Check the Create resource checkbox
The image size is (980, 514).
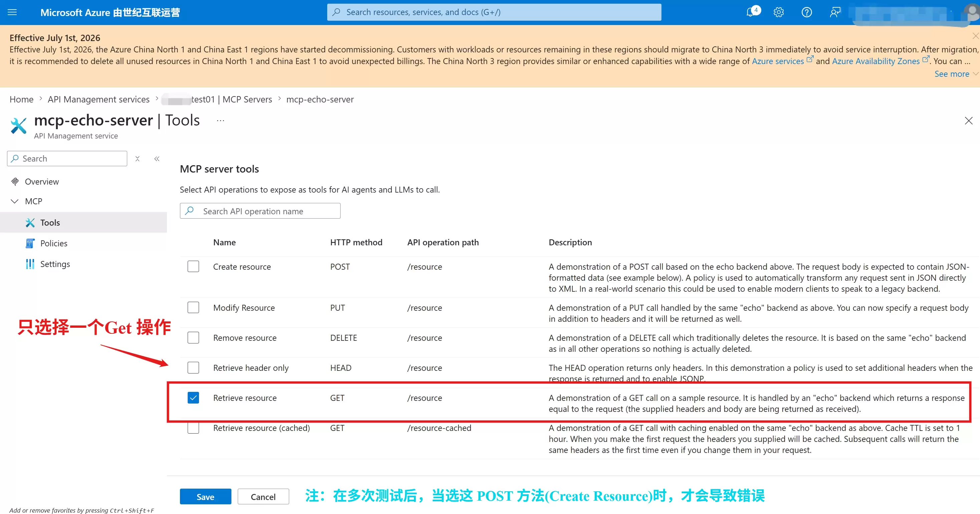pos(193,266)
